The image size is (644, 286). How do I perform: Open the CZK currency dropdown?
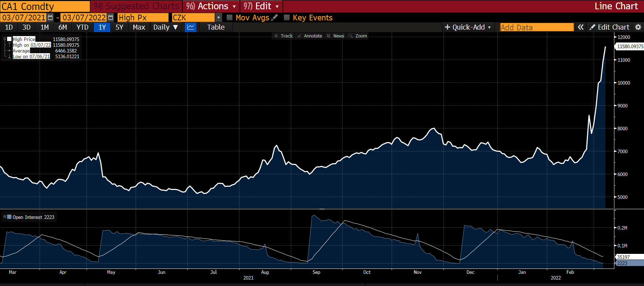(x=218, y=17)
